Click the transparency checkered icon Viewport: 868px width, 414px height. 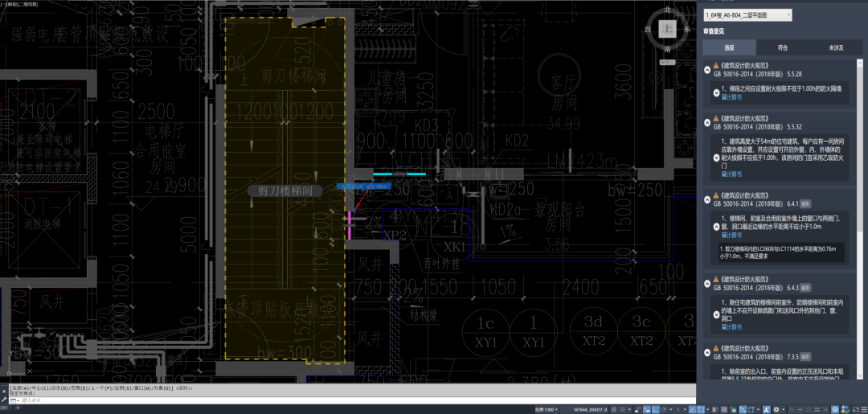[724, 409]
